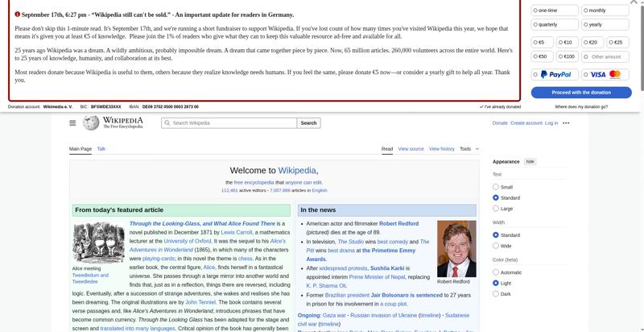Set color mode to Automatic
This screenshot has width=644, height=332.
pos(496,272)
